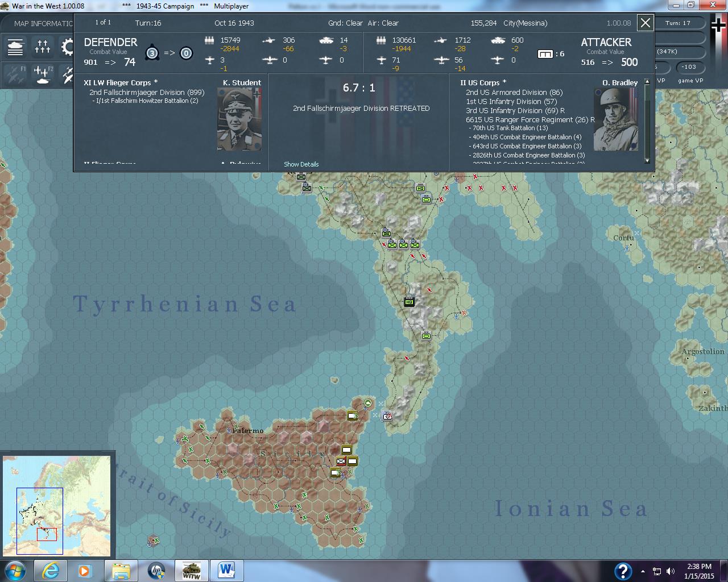Viewport: 728px width, 582px height.
Task: Select the F1 air mode icon
Action: point(15,74)
